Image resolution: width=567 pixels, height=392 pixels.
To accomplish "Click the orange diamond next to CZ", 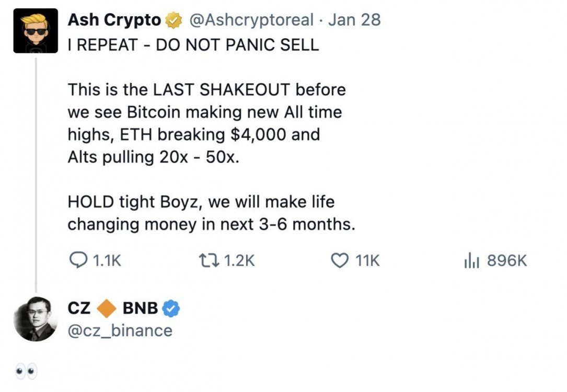I will 107,308.
